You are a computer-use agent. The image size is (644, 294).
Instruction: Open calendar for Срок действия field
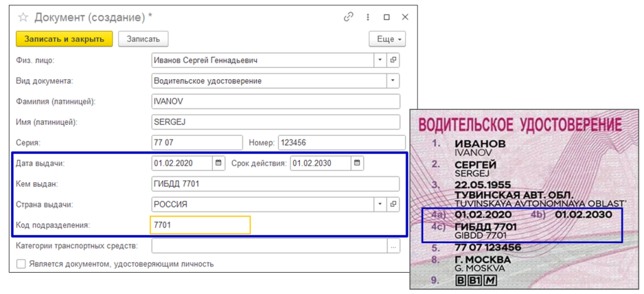[357, 163]
